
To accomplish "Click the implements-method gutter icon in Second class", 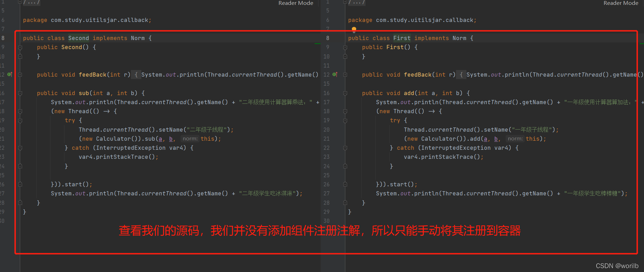I will 10,75.
